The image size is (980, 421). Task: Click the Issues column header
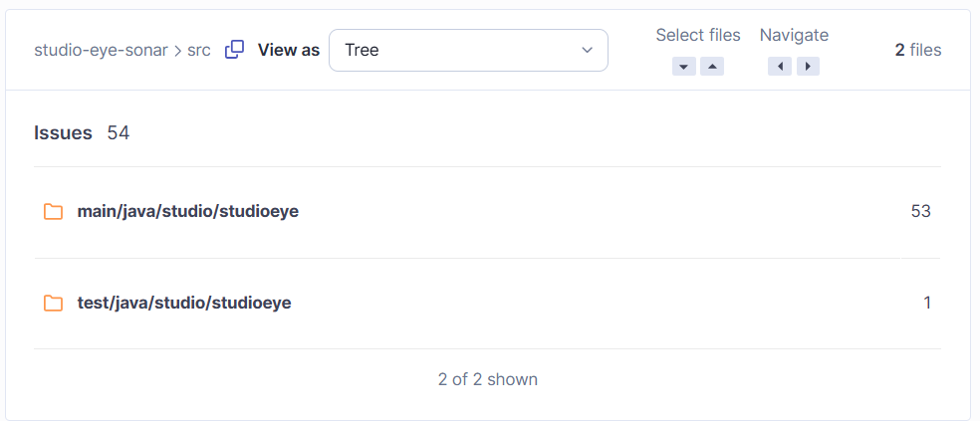pos(63,132)
